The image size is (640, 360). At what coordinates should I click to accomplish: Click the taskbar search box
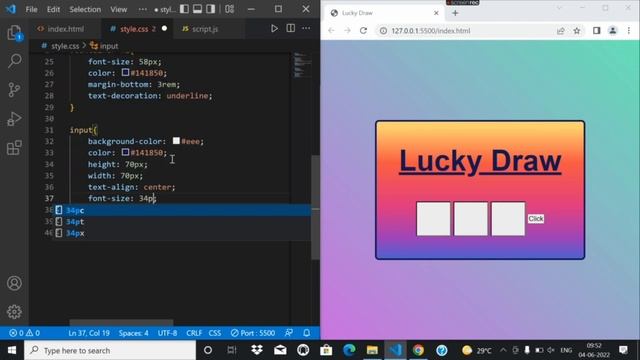110,350
